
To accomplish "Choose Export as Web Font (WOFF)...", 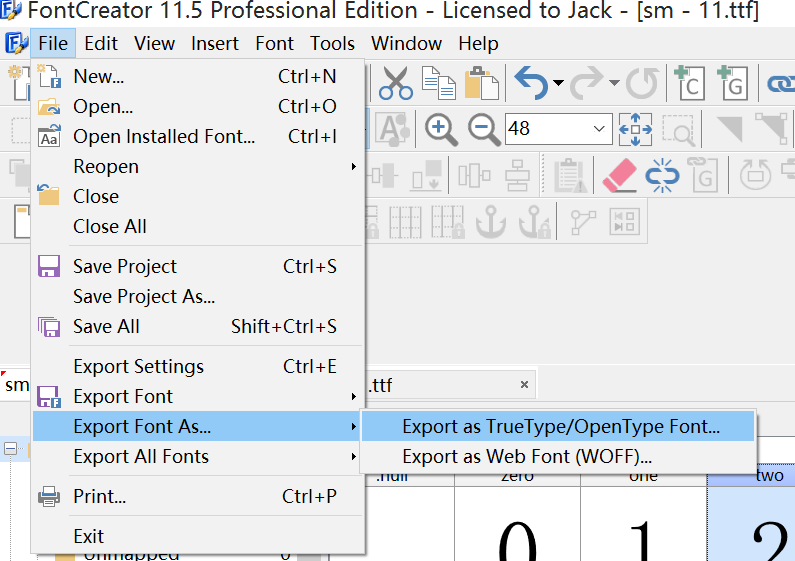I will click(x=558, y=456).
